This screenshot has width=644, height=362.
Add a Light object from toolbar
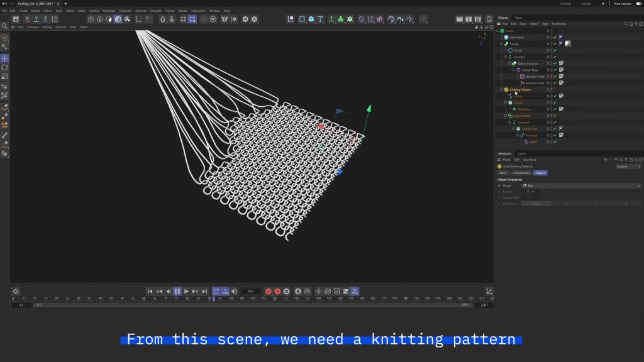(x=409, y=19)
